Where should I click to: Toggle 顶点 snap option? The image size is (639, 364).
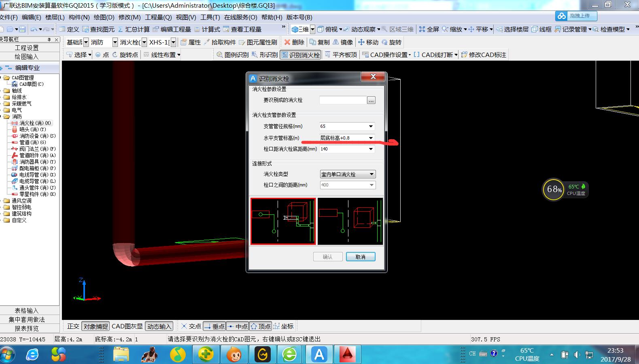coord(261,326)
